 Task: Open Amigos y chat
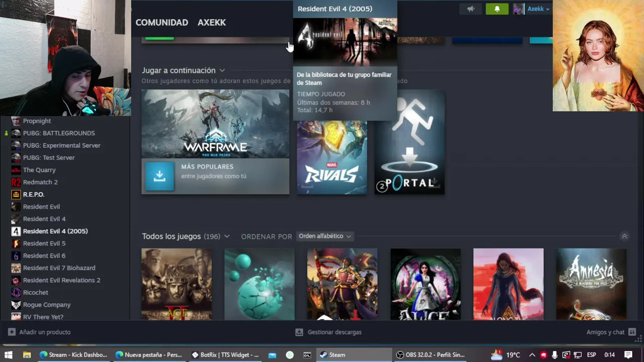click(x=611, y=332)
